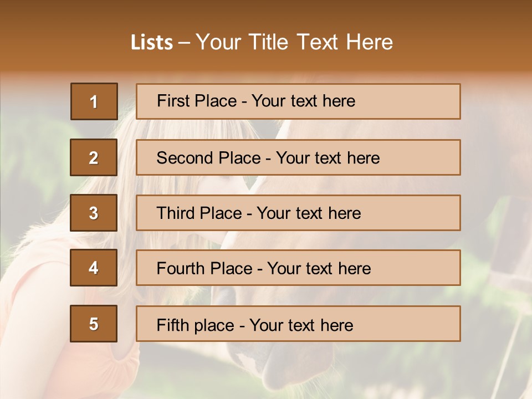The height and width of the screenshot is (399, 532).
Task: Click the Second Place text bar
Action: point(298,157)
